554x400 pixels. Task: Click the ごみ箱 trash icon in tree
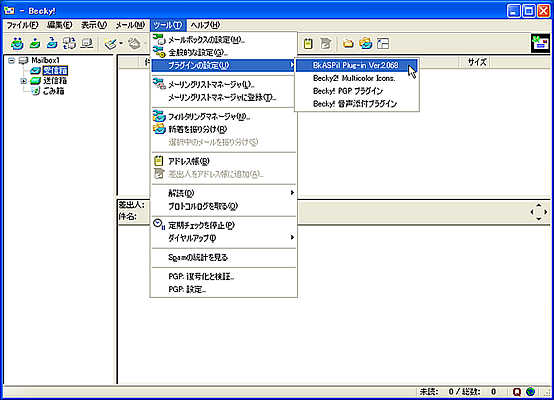[x=35, y=91]
